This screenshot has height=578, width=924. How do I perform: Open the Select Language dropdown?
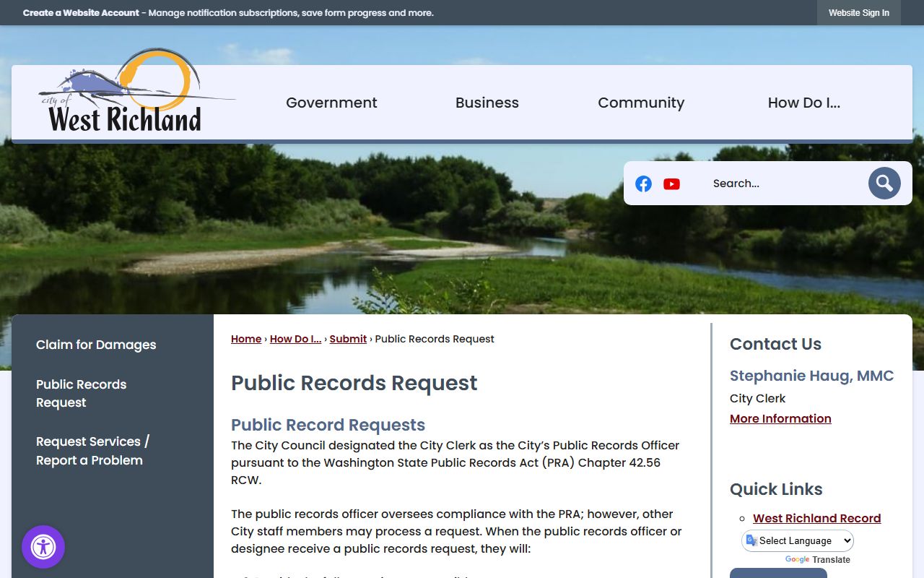pos(798,540)
